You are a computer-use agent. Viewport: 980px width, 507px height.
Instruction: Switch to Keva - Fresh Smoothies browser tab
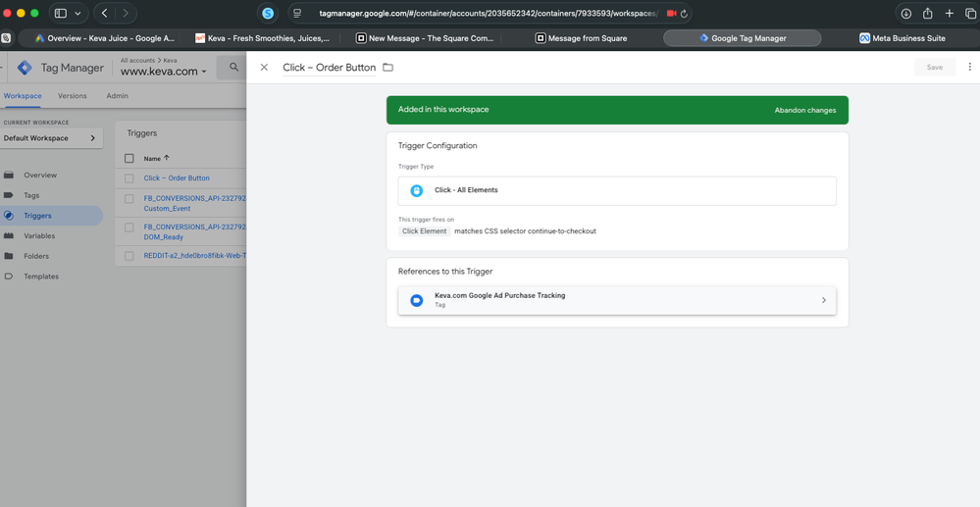click(265, 38)
